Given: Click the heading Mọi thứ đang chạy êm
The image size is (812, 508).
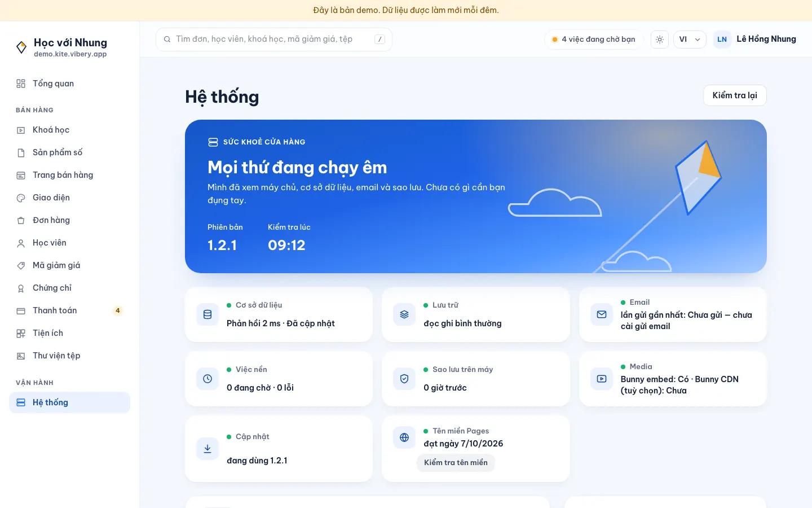Looking at the screenshot, I should (297, 168).
